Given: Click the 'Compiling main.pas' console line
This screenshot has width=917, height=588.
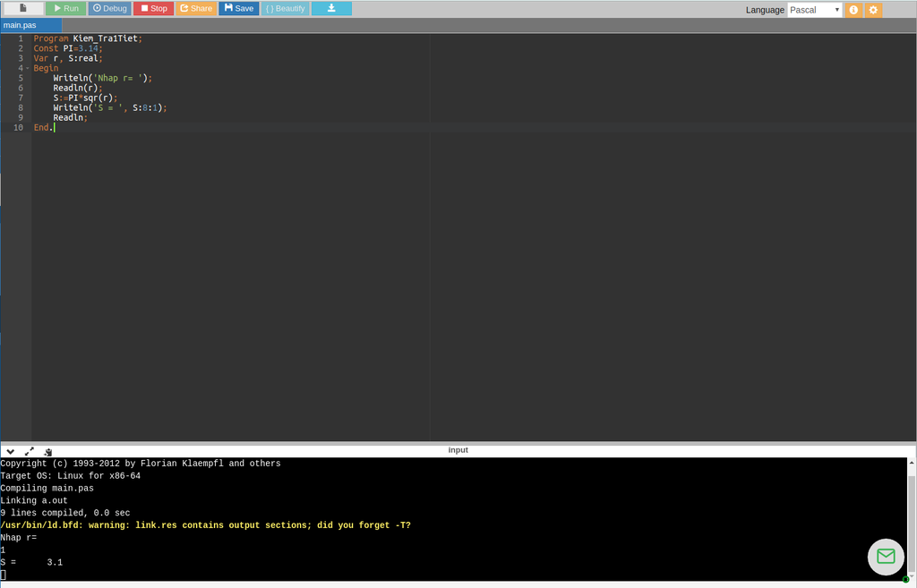Looking at the screenshot, I should [47, 488].
